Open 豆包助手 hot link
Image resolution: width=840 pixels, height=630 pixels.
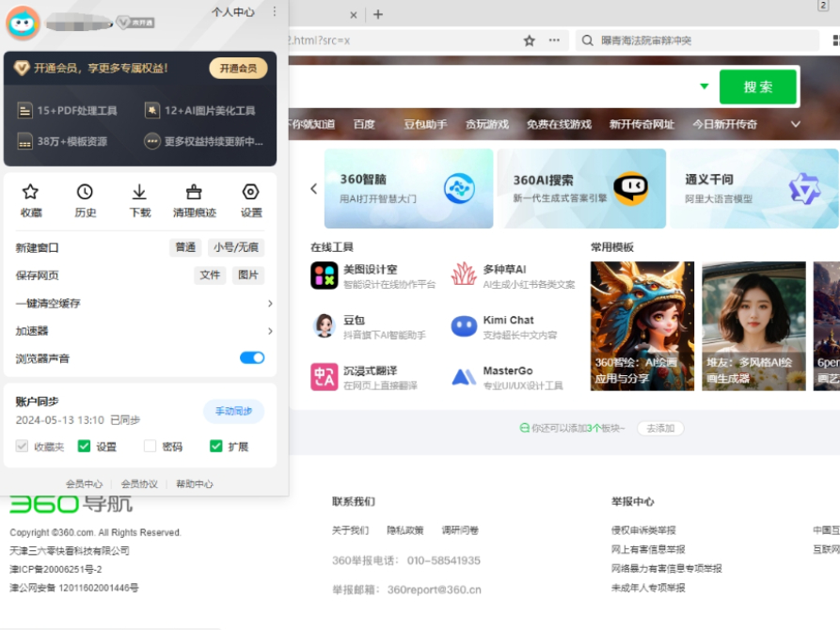point(425,124)
